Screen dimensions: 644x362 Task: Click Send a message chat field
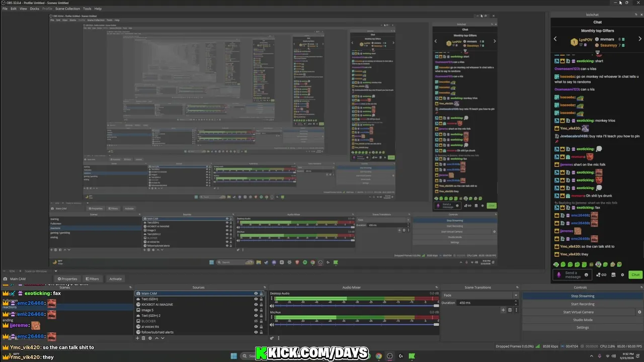pos(573,275)
